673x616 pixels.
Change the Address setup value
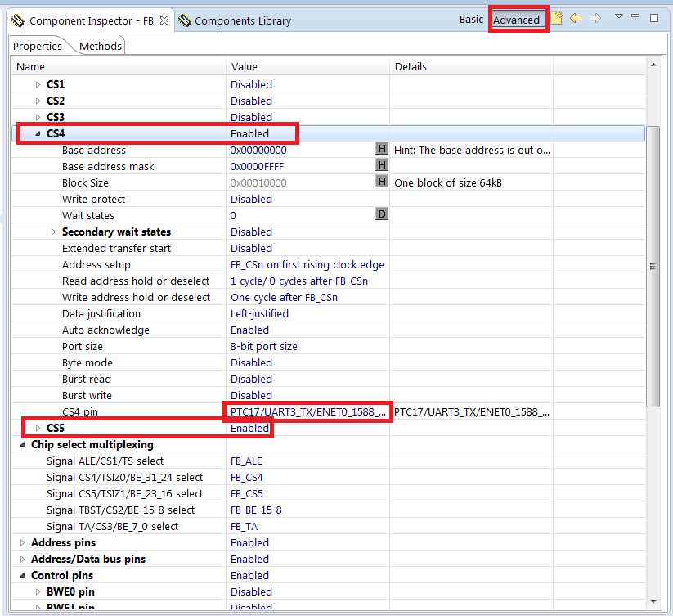click(x=307, y=265)
